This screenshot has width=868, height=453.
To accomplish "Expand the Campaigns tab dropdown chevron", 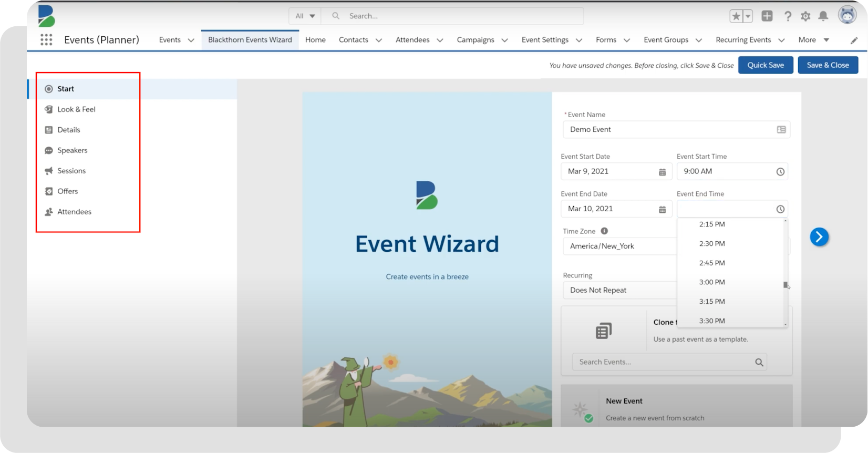I will (504, 40).
